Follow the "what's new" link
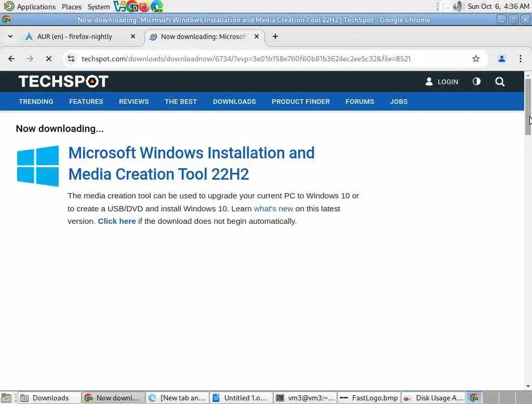Screen dimensions: 532x404 (273, 209)
